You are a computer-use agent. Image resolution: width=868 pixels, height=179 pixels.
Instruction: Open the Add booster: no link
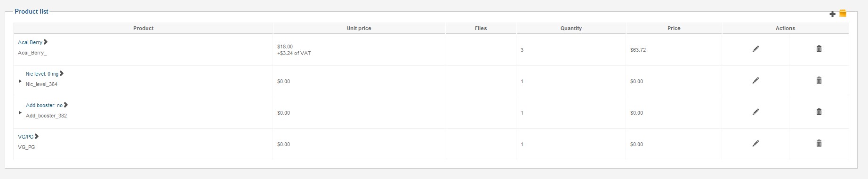pos(44,105)
